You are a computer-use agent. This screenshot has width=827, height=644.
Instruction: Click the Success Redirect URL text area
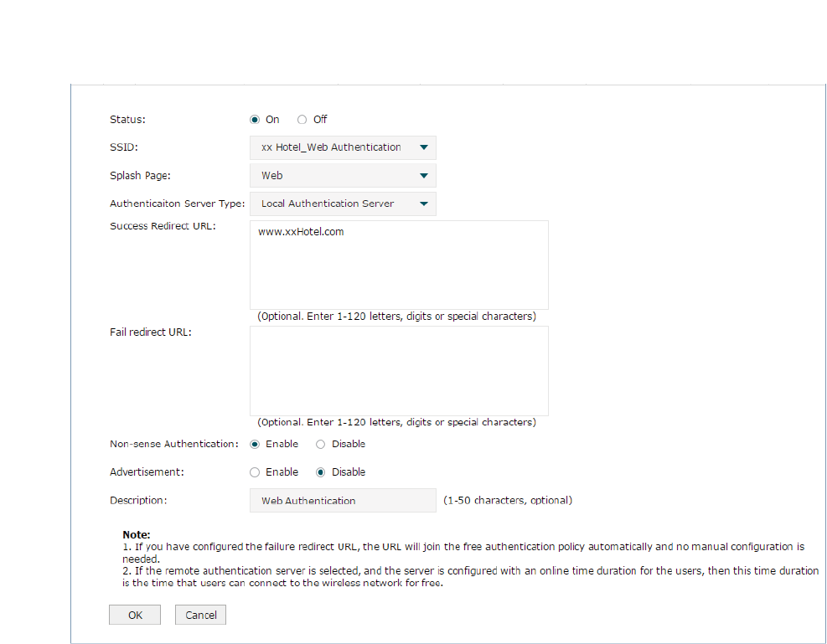[399, 265]
